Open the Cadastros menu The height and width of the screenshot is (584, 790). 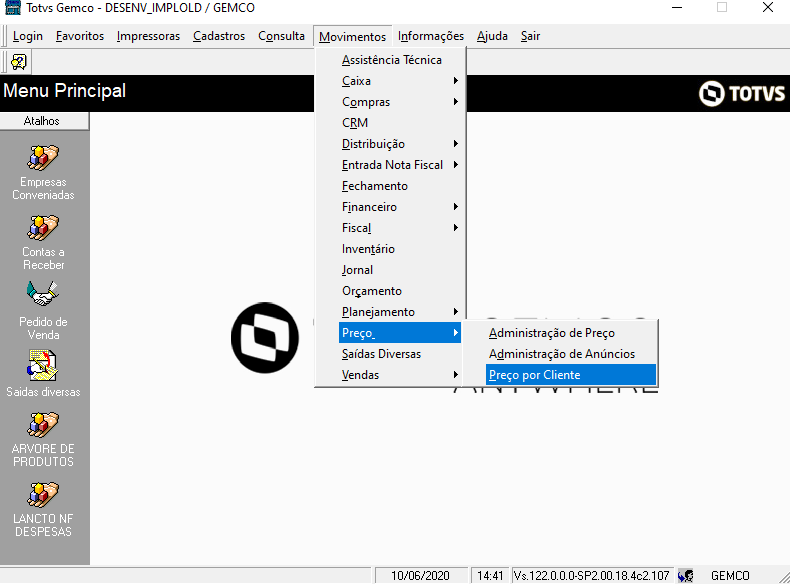tap(219, 36)
